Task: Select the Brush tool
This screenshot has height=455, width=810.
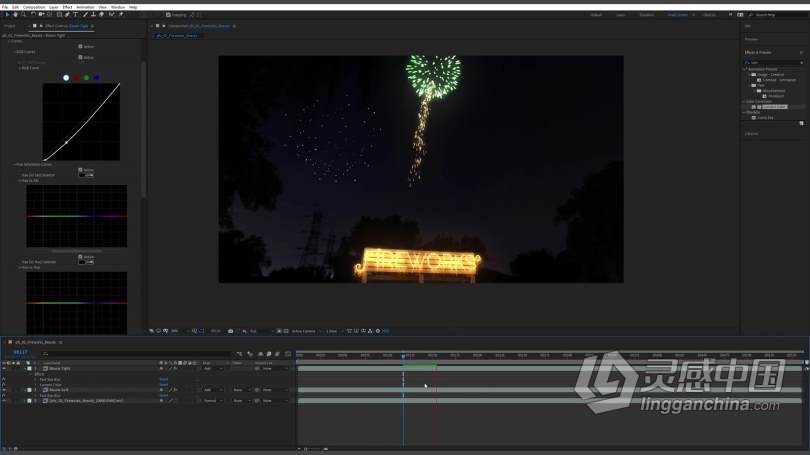Action: tap(85, 15)
